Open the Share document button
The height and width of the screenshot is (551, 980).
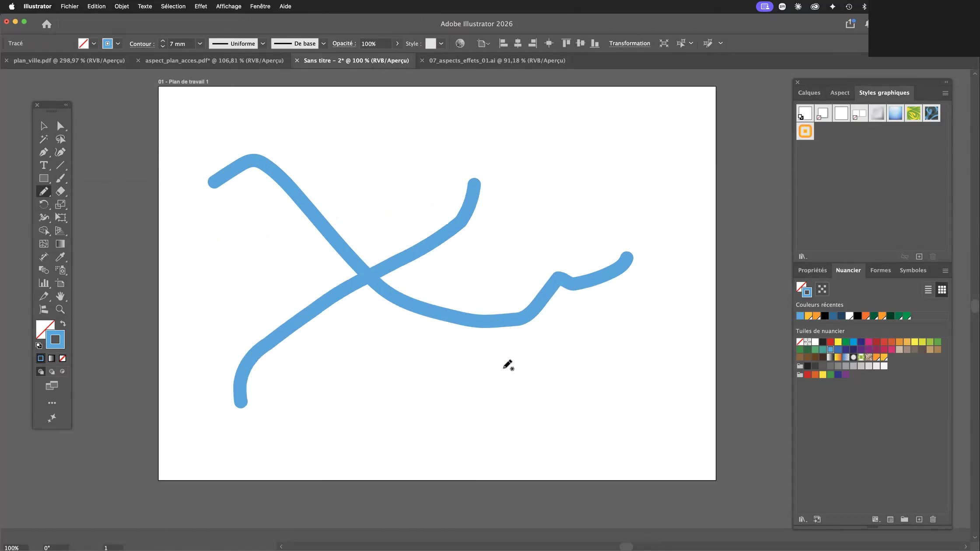(x=850, y=24)
